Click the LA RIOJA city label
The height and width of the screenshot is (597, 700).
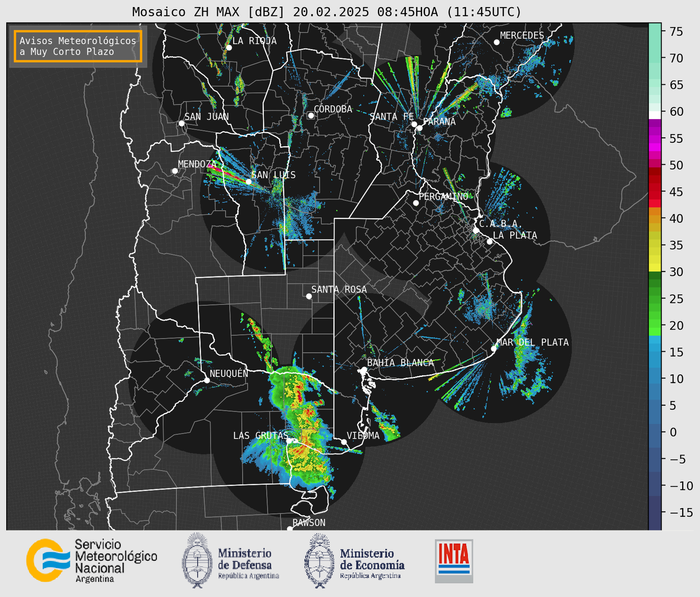click(x=254, y=41)
